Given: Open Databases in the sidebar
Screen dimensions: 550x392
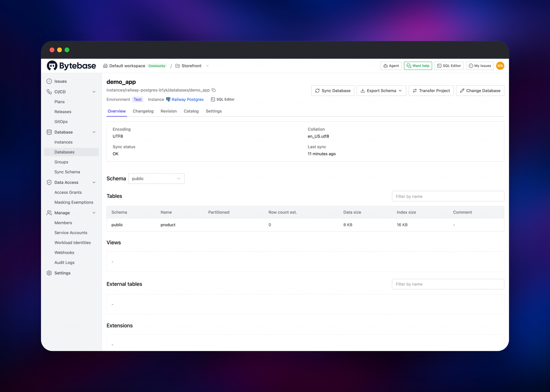Looking at the screenshot, I should pos(71,152).
